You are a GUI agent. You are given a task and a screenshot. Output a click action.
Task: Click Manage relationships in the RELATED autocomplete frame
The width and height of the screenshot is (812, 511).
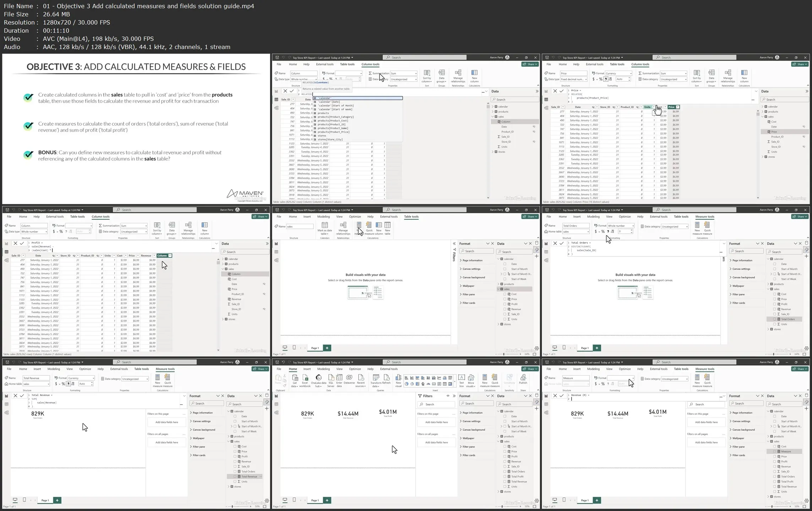click(458, 76)
